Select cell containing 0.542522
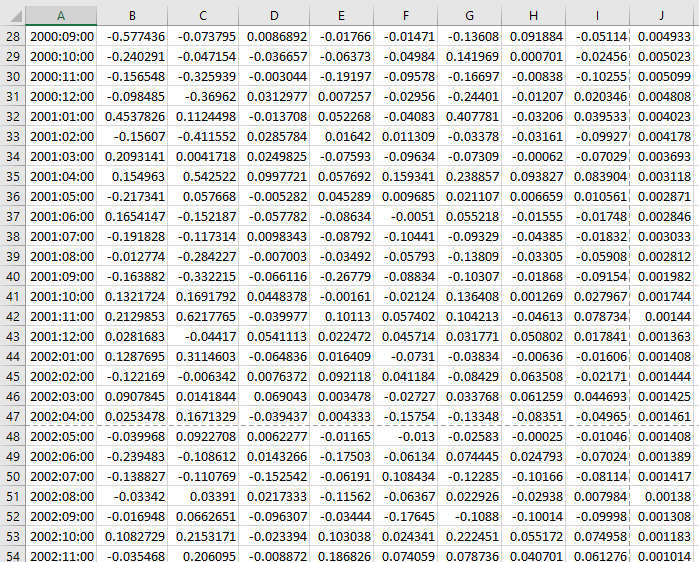Image resolution: width=699 pixels, height=562 pixels. (x=203, y=176)
